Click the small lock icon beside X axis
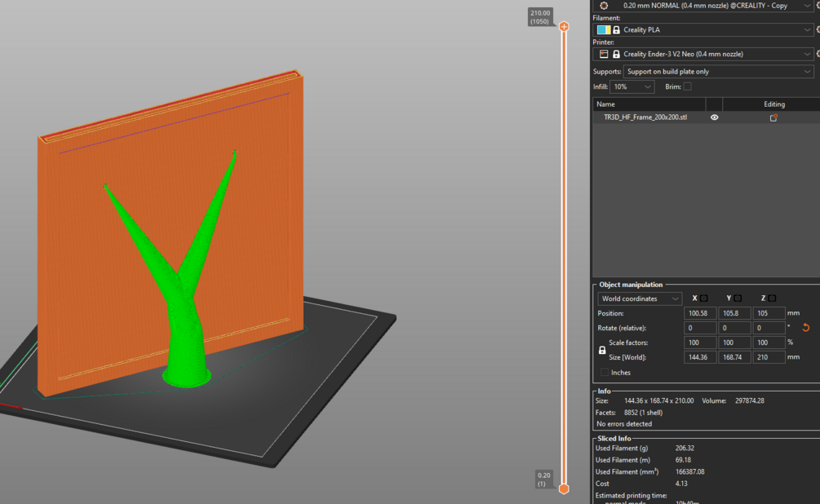This screenshot has height=504, width=820. pyautogui.click(x=703, y=298)
